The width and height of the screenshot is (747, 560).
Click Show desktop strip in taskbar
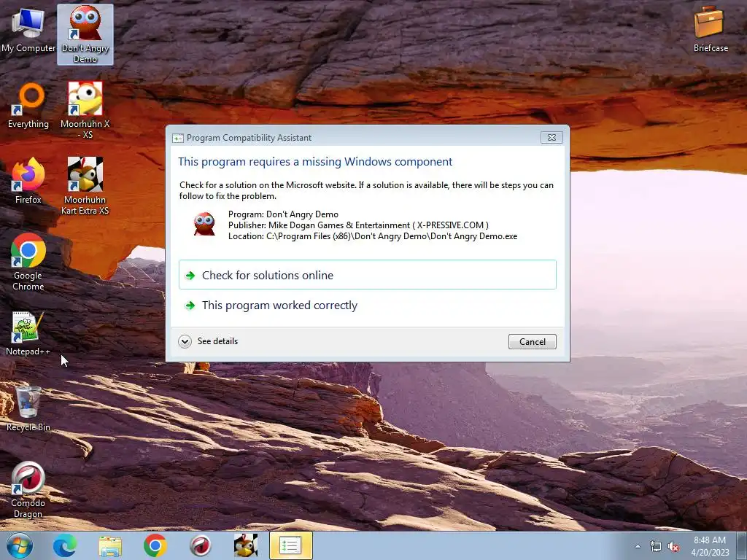tap(742, 545)
